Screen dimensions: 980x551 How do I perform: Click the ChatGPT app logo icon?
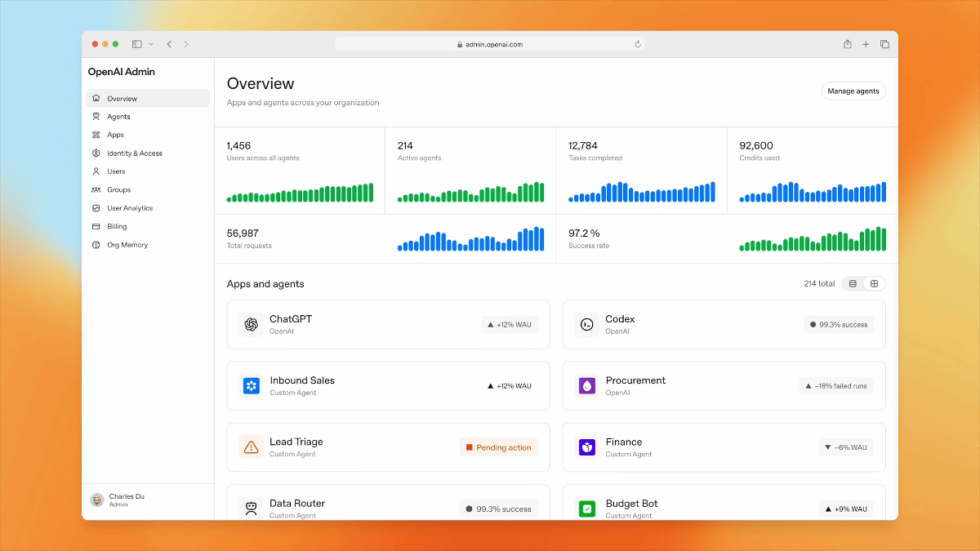pyautogui.click(x=251, y=324)
